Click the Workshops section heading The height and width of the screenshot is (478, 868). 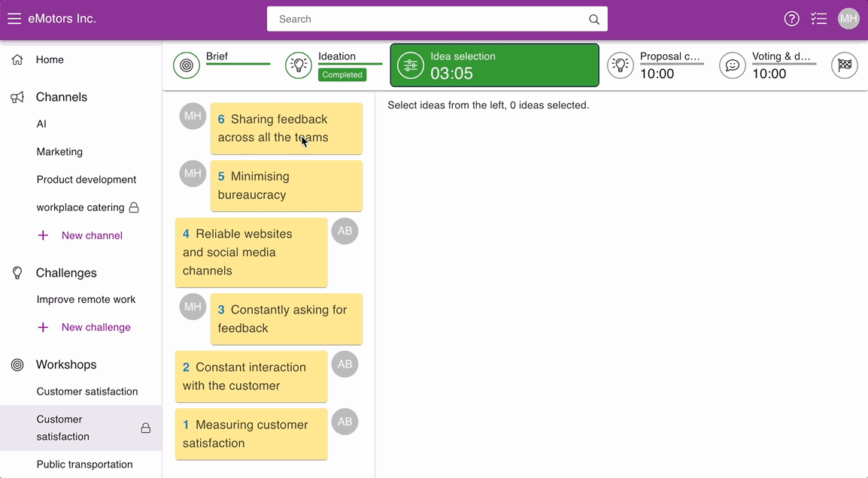pos(66,365)
